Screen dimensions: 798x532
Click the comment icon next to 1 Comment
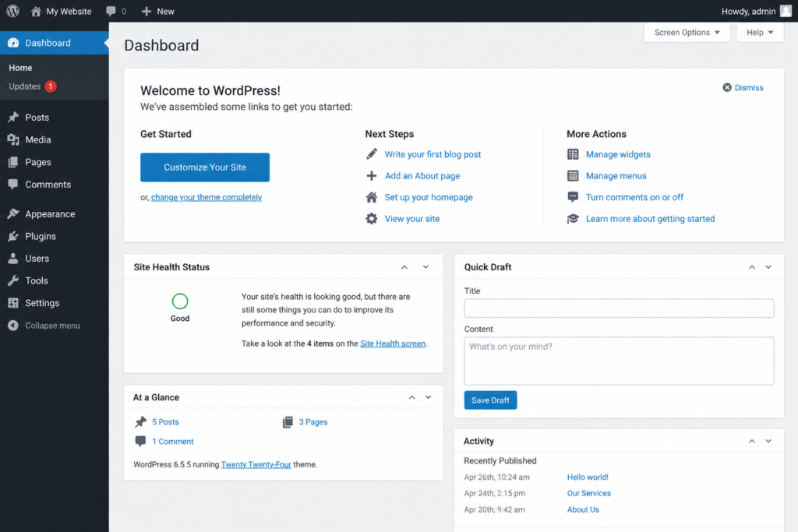(140, 441)
